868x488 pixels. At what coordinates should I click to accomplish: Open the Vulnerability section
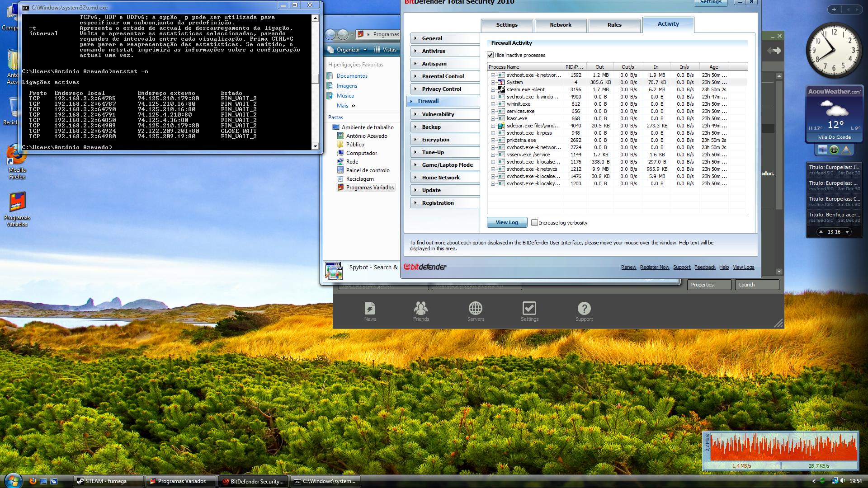[445, 114]
